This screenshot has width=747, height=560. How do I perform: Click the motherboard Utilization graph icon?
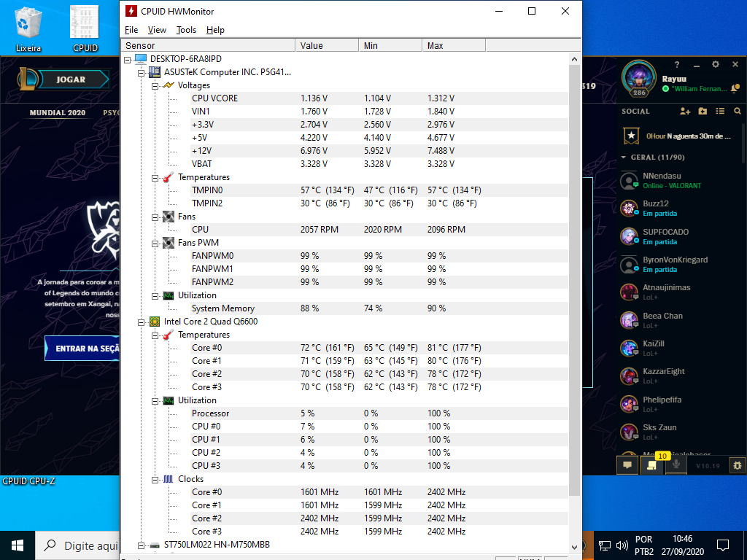coord(169,295)
